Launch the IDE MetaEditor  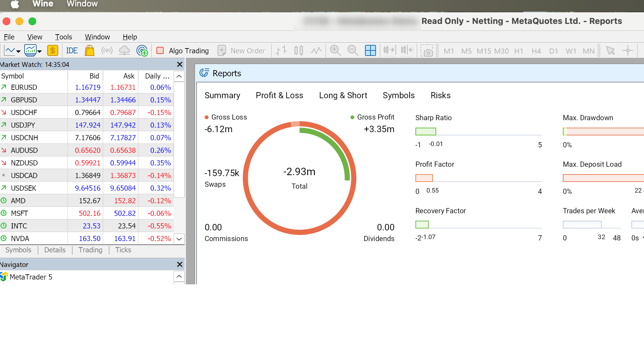[x=72, y=51]
